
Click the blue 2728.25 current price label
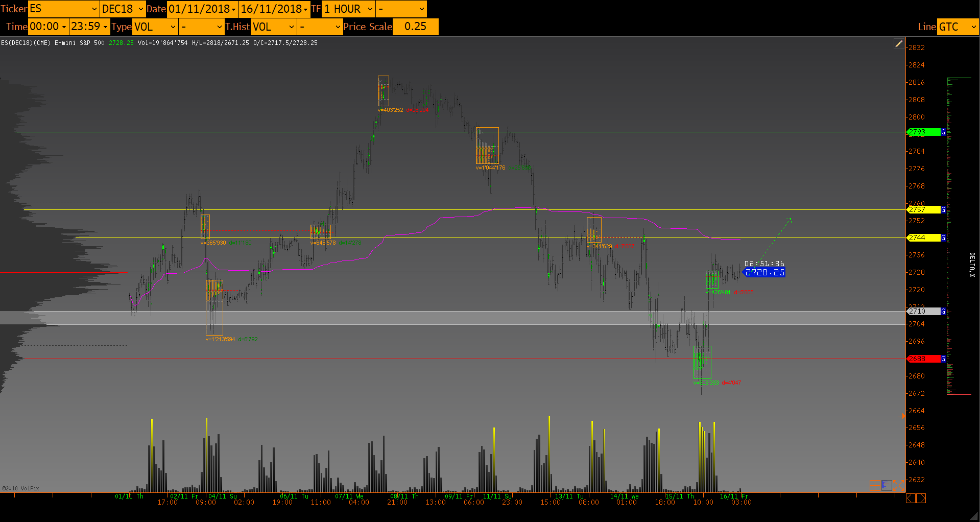pyautogui.click(x=764, y=273)
